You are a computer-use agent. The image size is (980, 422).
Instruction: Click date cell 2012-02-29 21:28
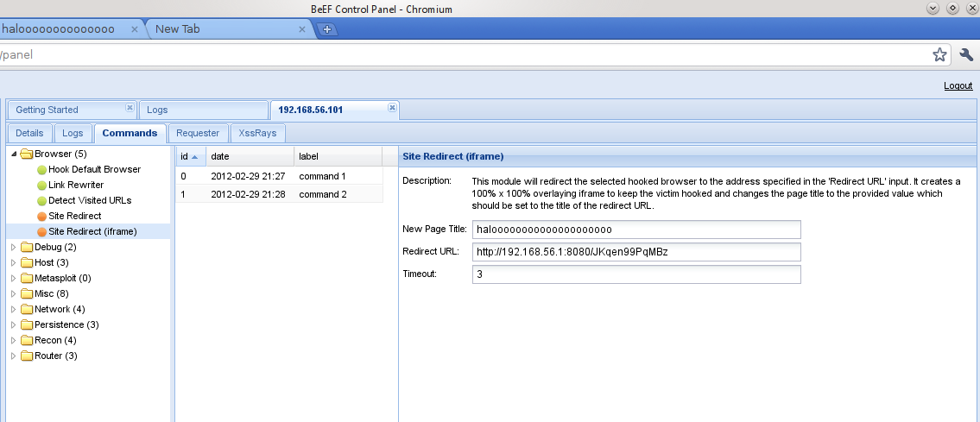[248, 195]
